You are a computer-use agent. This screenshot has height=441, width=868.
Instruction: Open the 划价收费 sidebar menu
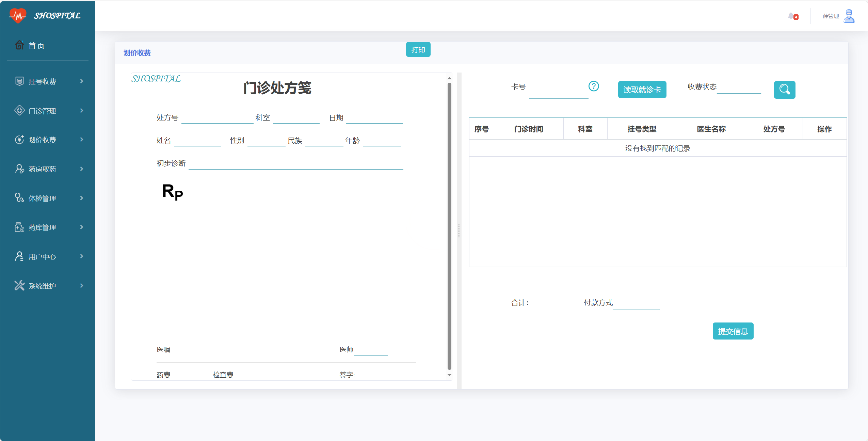point(42,140)
